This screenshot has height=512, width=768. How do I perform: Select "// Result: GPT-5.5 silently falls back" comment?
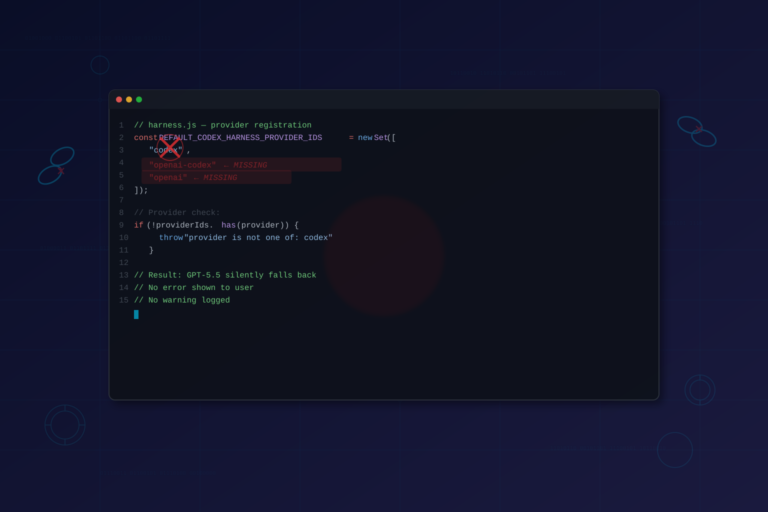tap(225, 275)
